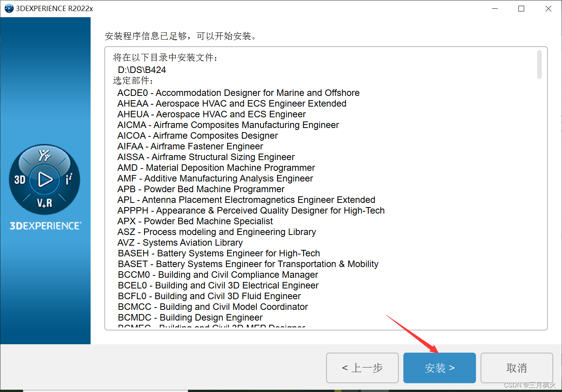The image size is (562, 392).
Task: Select the AICMA Airframe Composites Manufacturing line
Action: click(228, 125)
